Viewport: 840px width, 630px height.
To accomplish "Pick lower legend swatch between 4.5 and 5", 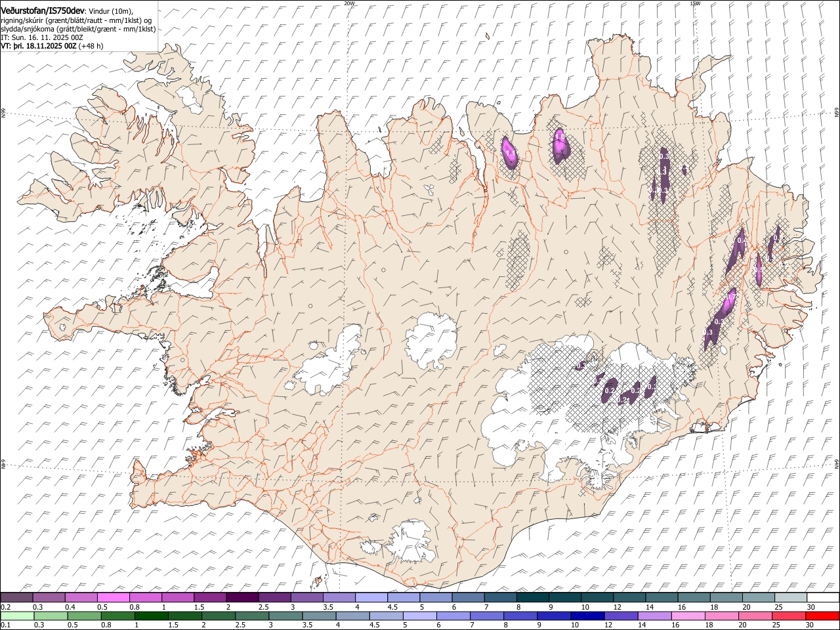I will (x=386, y=616).
